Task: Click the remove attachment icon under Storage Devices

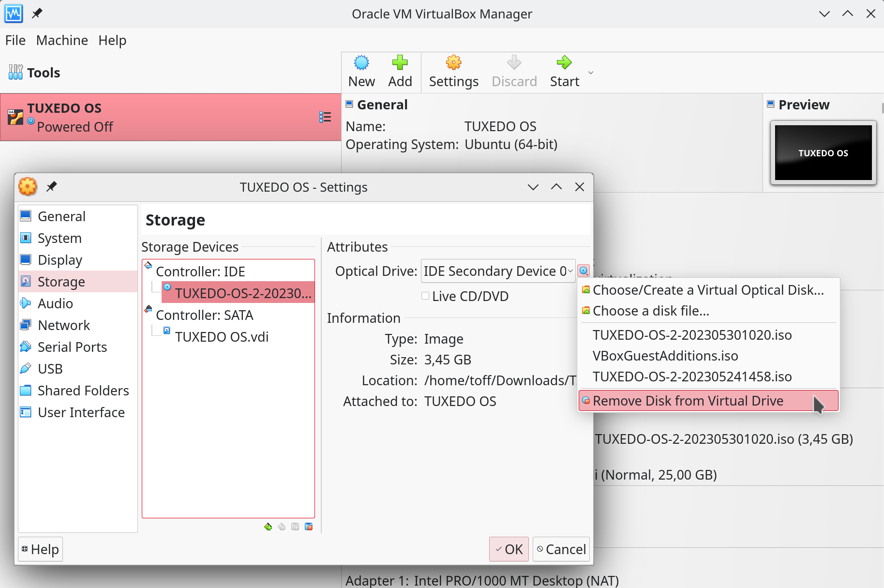Action: click(x=309, y=527)
